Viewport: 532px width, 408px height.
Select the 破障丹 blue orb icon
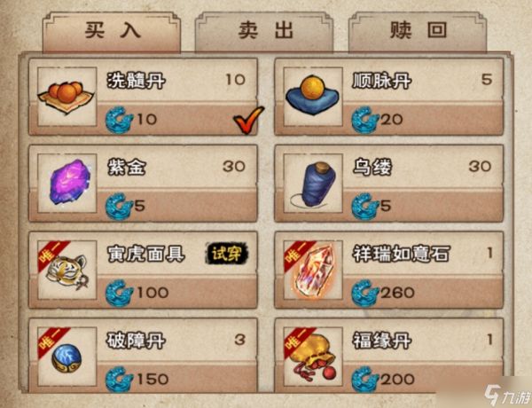(x=66, y=357)
